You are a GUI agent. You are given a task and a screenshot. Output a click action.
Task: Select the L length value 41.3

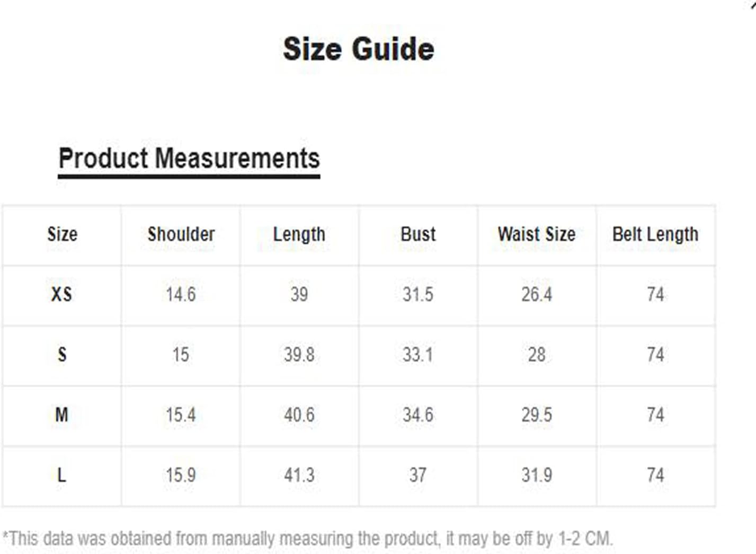pos(299,475)
